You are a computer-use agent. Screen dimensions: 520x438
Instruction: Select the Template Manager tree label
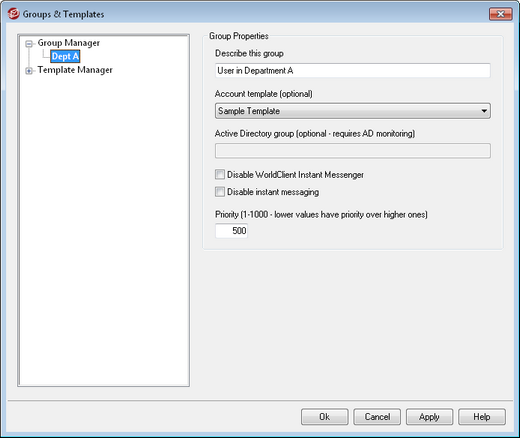pos(75,70)
